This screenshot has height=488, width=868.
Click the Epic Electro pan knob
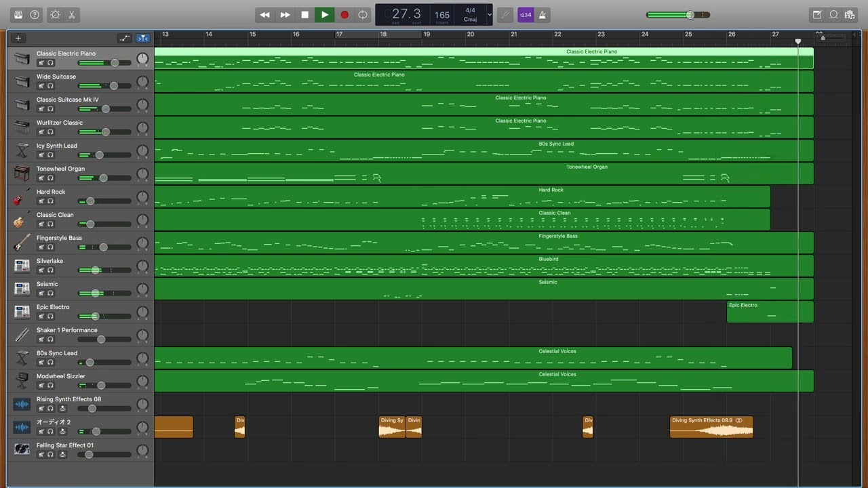[142, 313]
